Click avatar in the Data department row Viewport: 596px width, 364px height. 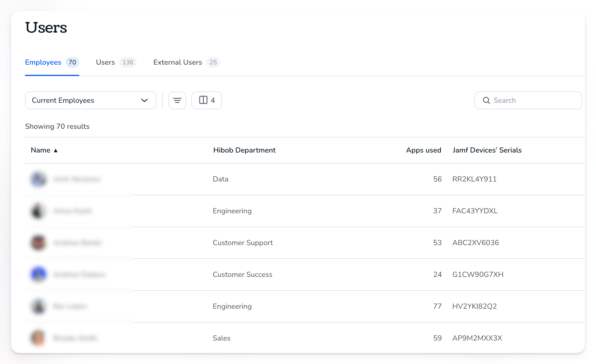[x=39, y=179]
